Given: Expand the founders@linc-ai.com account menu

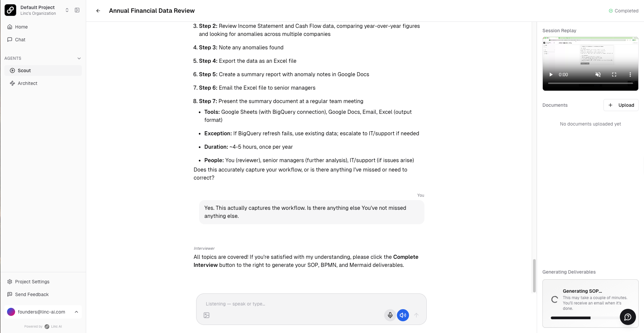Looking at the screenshot, I should [76, 312].
